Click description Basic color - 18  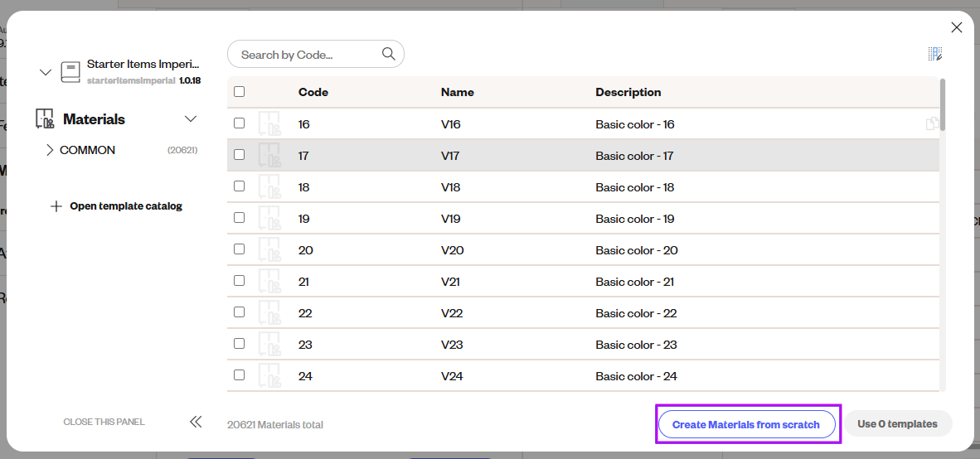635,186
